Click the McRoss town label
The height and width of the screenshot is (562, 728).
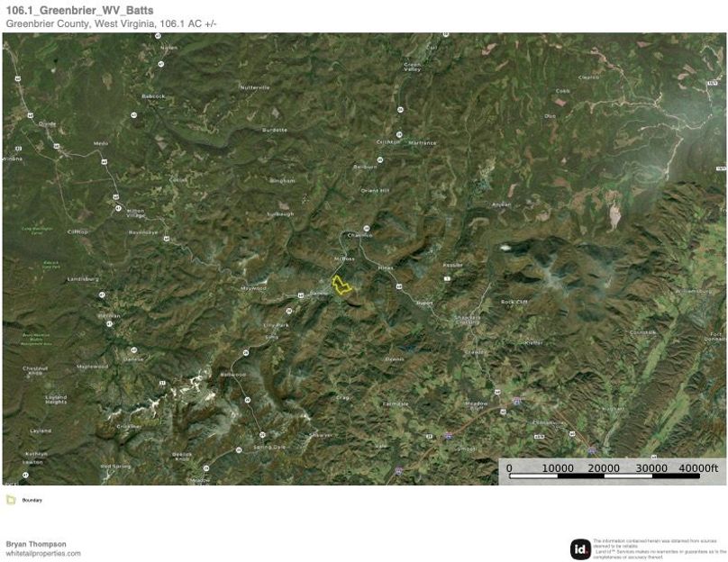click(344, 258)
